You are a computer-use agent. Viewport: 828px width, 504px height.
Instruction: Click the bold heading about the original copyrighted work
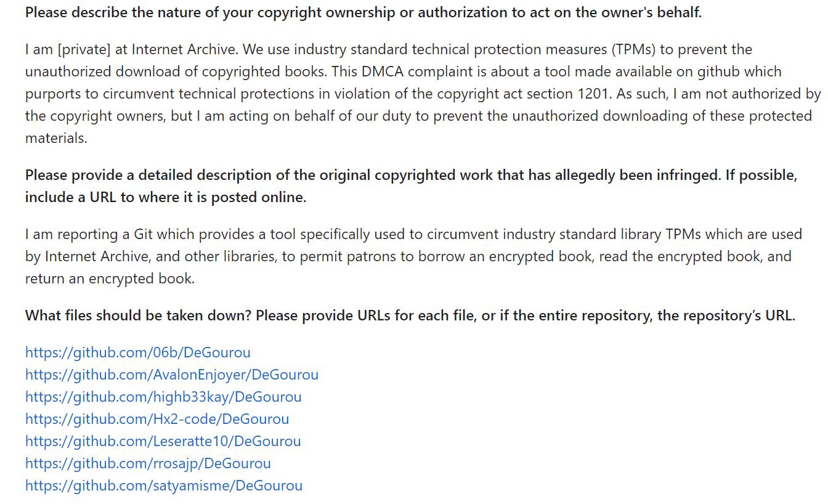point(412,187)
